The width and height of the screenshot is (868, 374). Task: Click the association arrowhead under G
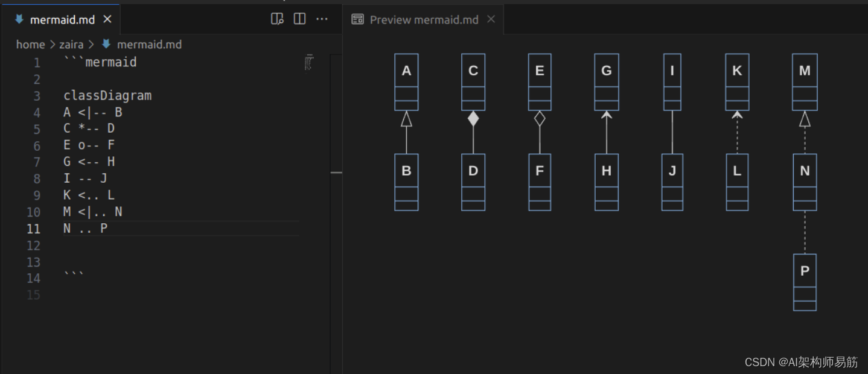tap(607, 115)
